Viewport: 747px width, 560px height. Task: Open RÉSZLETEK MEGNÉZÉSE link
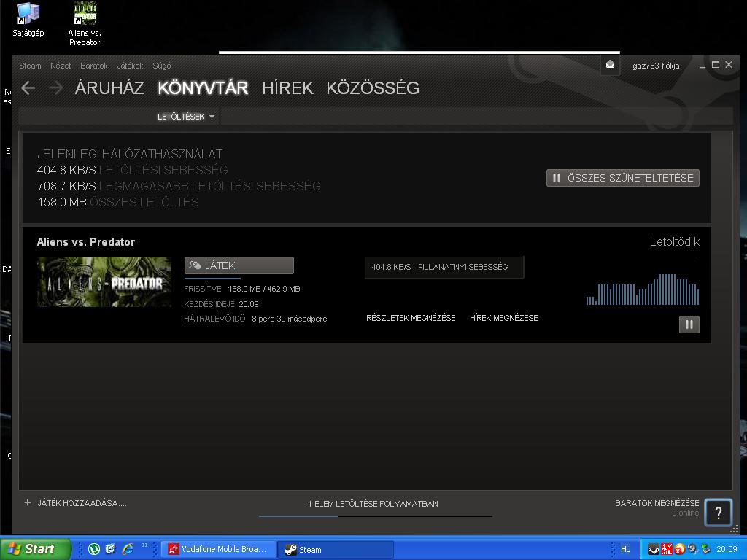(x=411, y=318)
